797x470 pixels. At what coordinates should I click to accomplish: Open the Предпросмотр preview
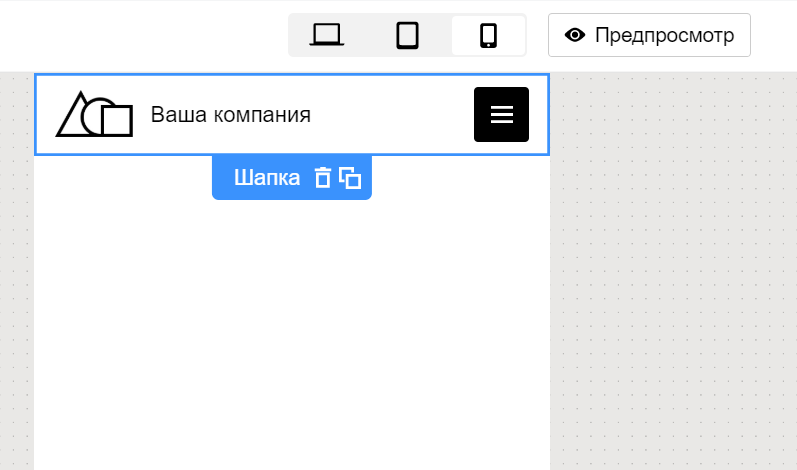[649, 35]
